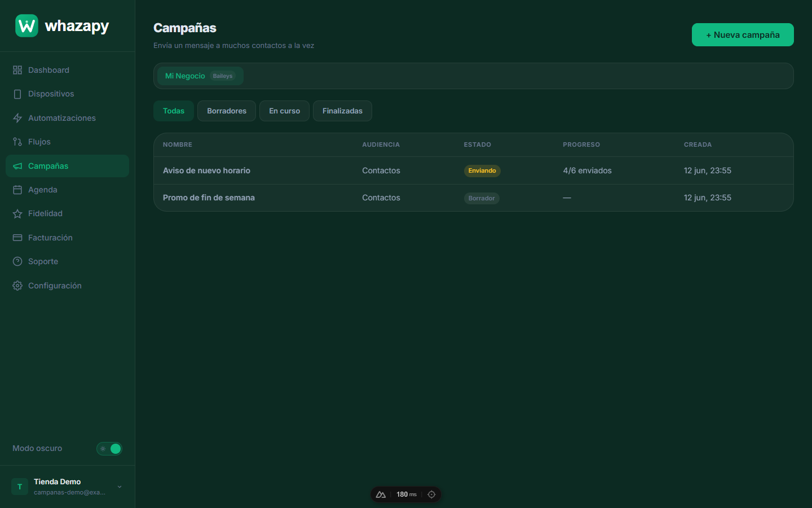
Task: Click the ESTADO column header
Action: click(478, 144)
